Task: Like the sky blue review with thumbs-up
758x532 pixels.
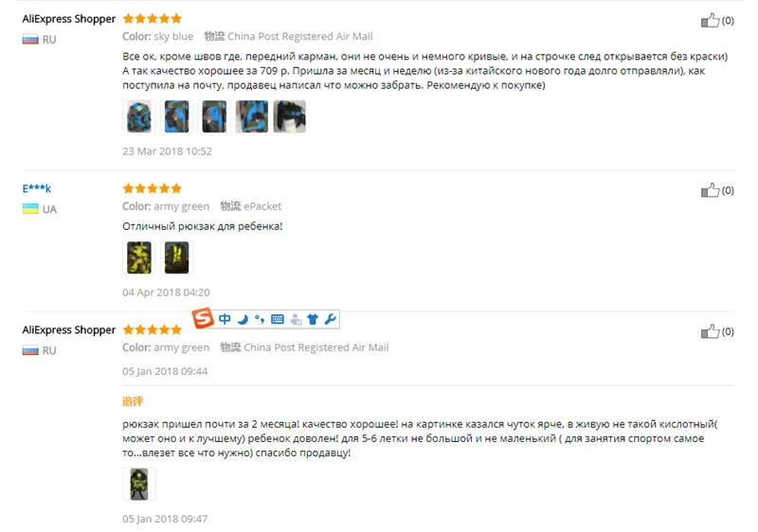Action: click(710, 20)
